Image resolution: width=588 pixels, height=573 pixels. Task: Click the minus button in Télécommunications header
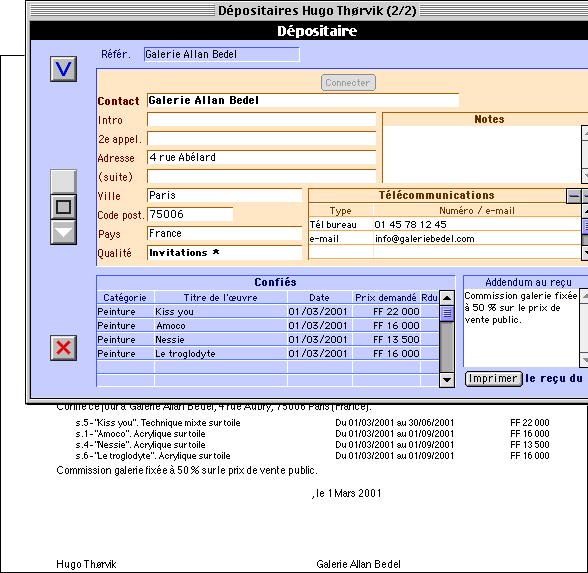coord(573,196)
